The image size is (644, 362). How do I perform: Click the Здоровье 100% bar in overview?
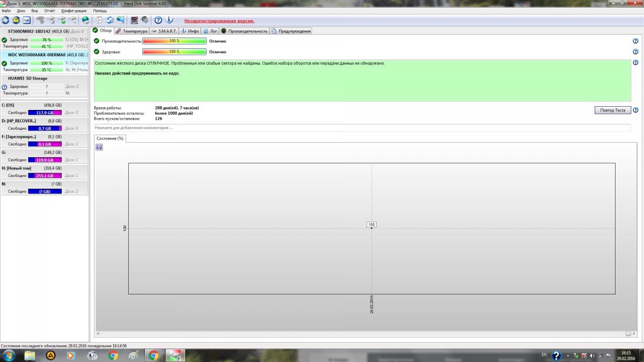tap(174, 52)
